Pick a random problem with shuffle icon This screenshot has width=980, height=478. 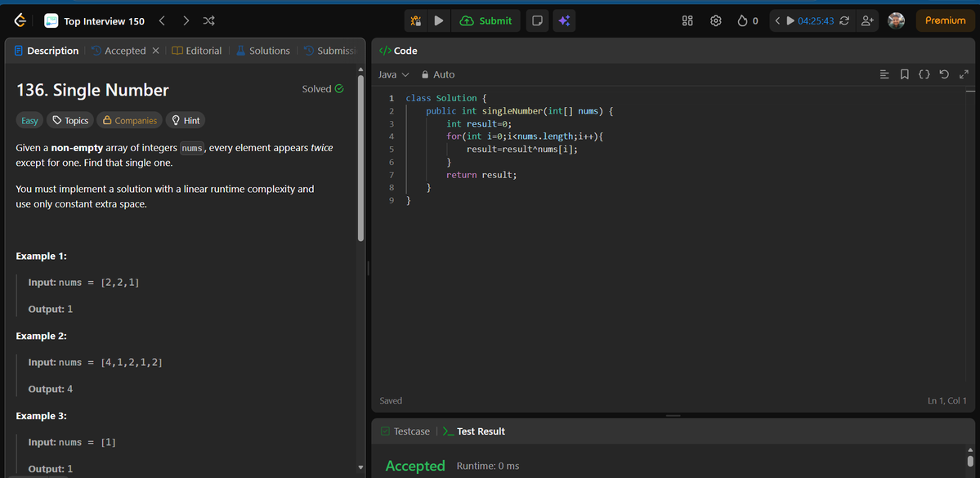(x=208, y=20)
